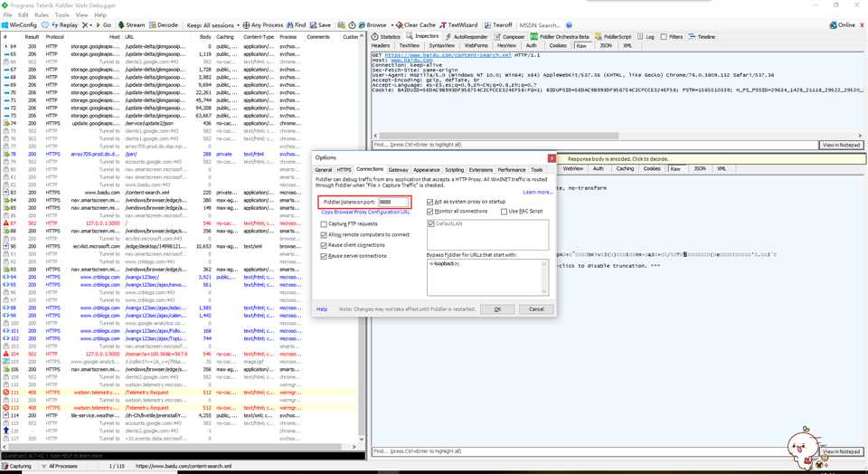Toggle Reuse server connections checkbox
868x474 pixels.
(324, 256)
